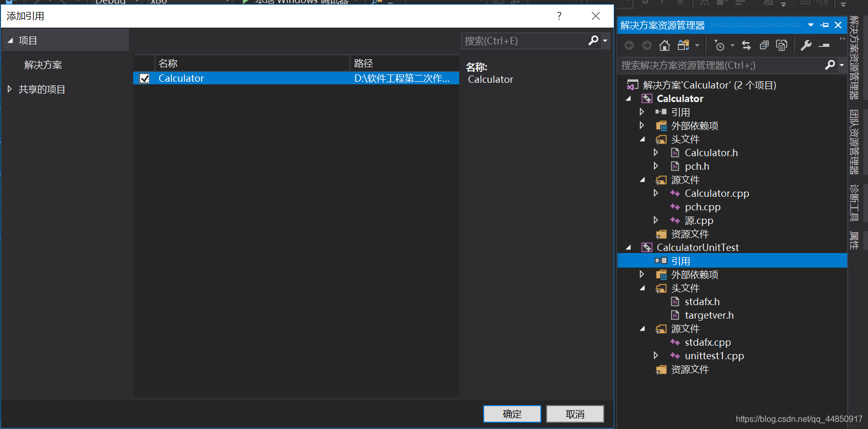This screenshot has height=429, width=868.
Task: Open the 诊断工具 side tab
Action: click(x=853, y=203)
